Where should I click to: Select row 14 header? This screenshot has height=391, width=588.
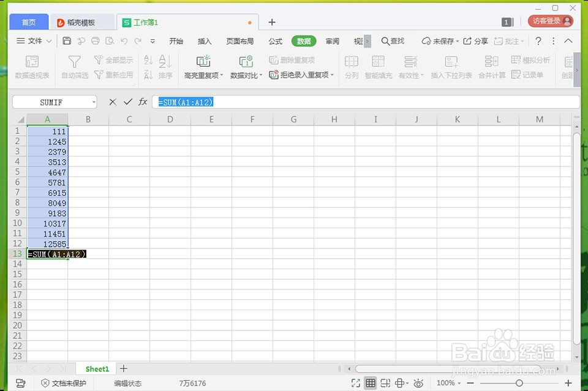click(x=17, y=264)
